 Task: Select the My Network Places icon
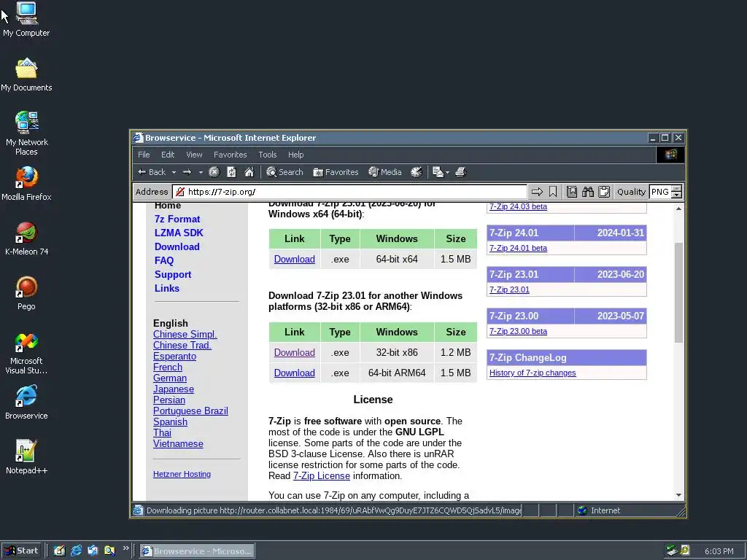[26, 133]
